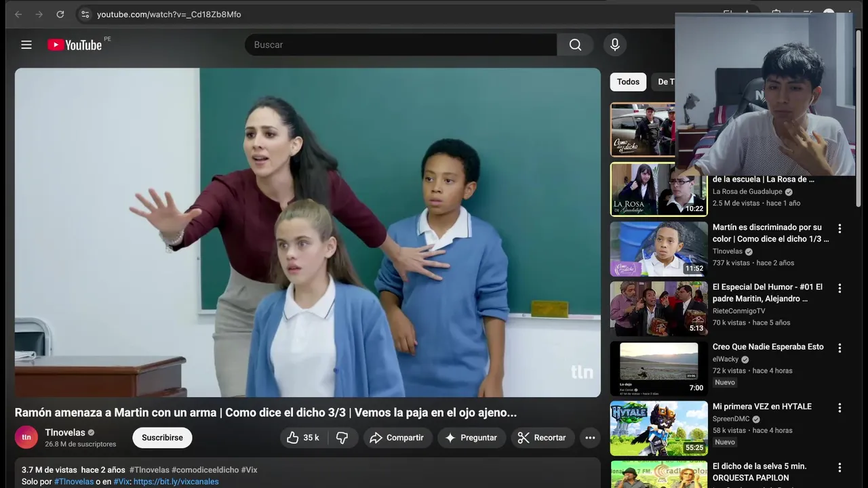The image size is (868, 488).
Task: Click title Mi primera VEZ en HYTALE
Action: [x=762, y=407]
